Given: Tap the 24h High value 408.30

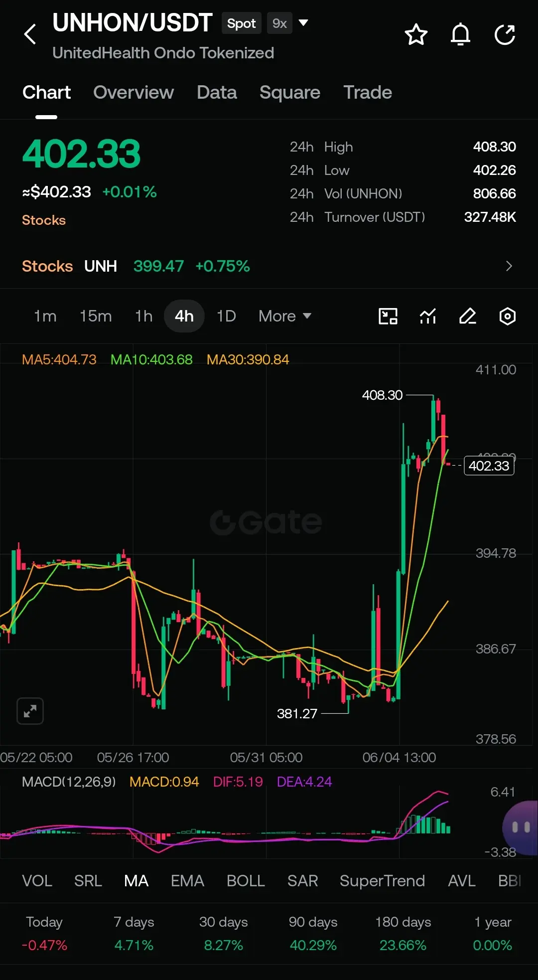Looking at the screenshot, I should click(494, 147).
